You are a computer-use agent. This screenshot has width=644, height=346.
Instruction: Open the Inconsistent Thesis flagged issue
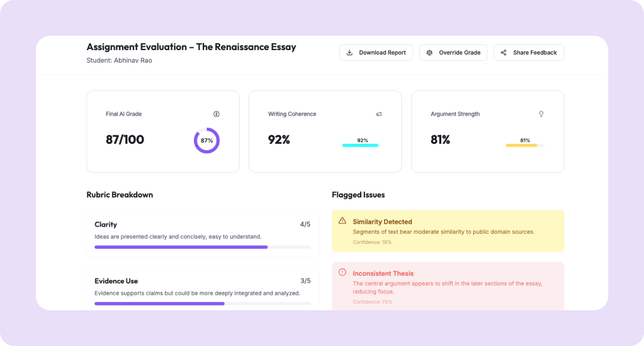(448, 286)
